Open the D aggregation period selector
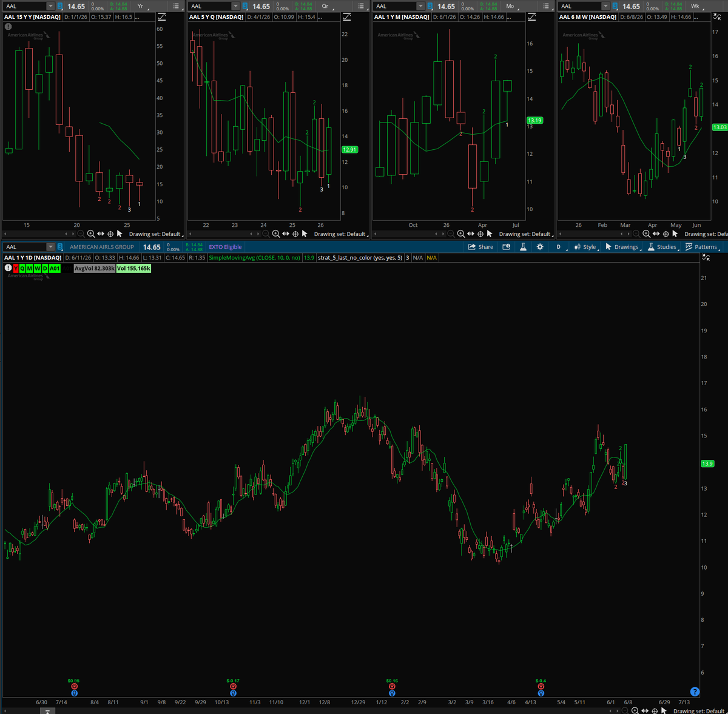728x714 pixels. coord(559,247)
